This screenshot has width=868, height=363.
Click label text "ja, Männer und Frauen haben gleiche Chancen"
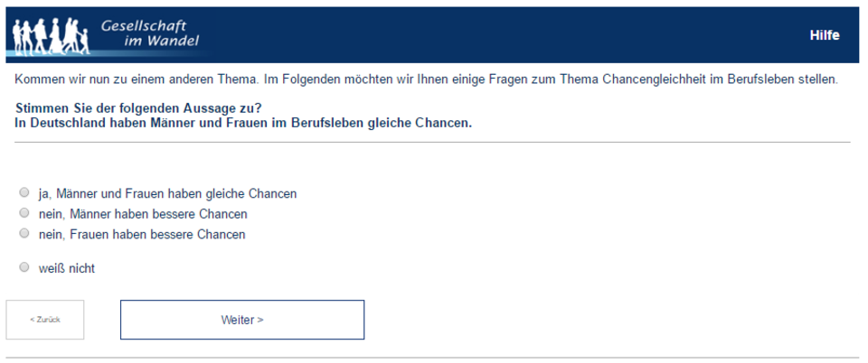pos(168,194)
